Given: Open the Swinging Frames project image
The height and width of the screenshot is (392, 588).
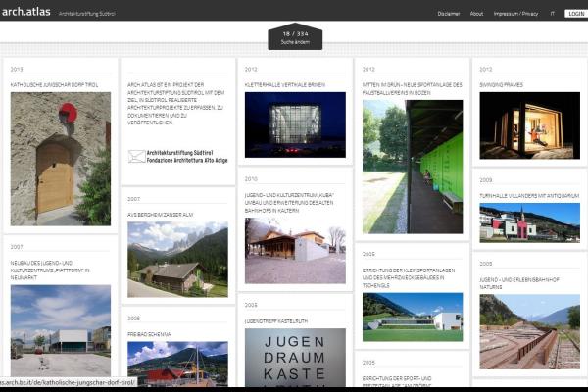Looking at the screenshot, I should 529,124.
